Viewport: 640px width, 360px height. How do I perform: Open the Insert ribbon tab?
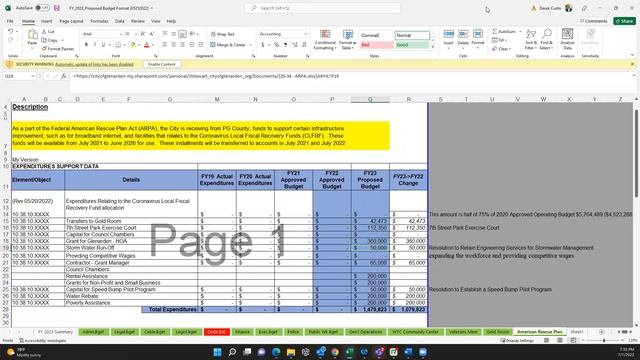click(x=47, y=21)
